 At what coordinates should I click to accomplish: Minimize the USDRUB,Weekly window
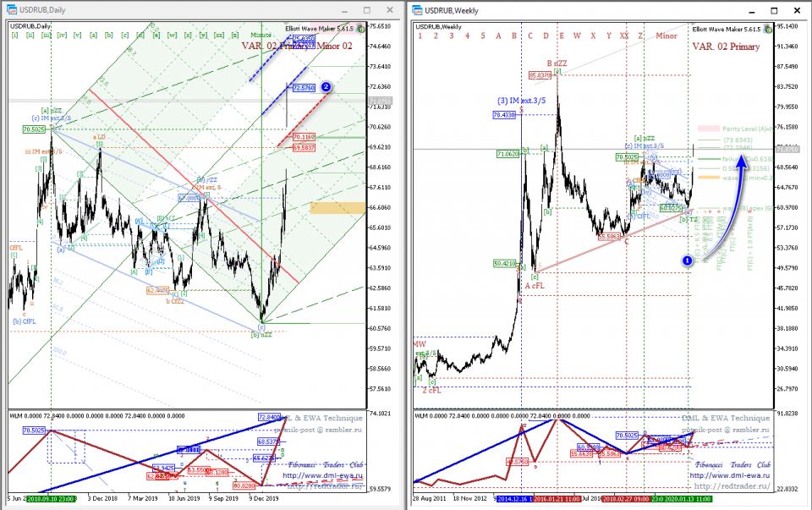(752, 11)
